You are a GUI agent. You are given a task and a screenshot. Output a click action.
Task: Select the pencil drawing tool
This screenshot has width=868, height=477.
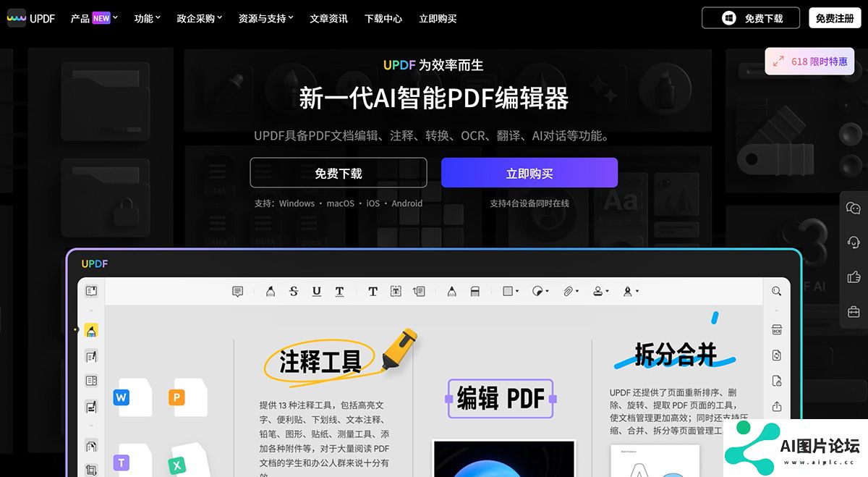coord(451,291)
